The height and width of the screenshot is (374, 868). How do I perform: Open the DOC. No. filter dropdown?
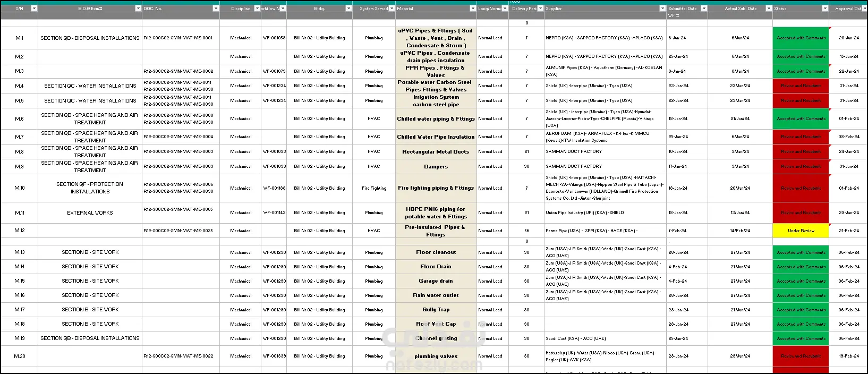[216, 8]
